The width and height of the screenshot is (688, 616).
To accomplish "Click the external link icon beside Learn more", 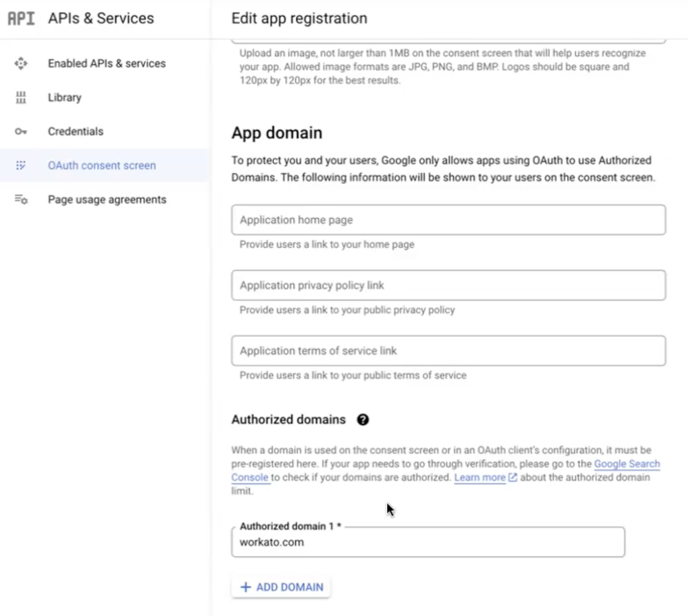I will (513, 477).
